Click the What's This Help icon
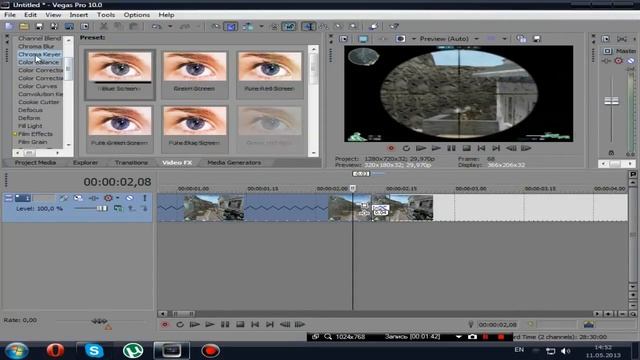The image size is (640, 360). tap(394, 27)
